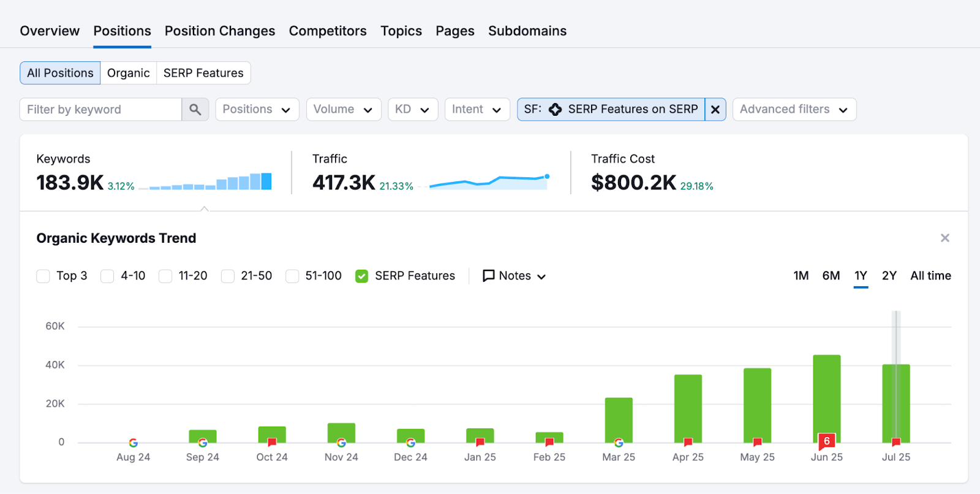Image resolution: width=980 pixels, height=494 pixels.
Task: Click the keyword search magnifier icon
Action: (x=195, y=110)
